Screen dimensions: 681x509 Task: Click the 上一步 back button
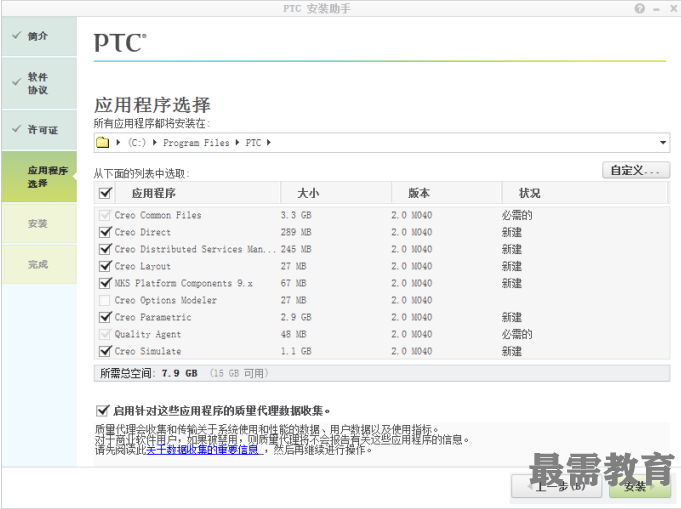pos(556,486)
